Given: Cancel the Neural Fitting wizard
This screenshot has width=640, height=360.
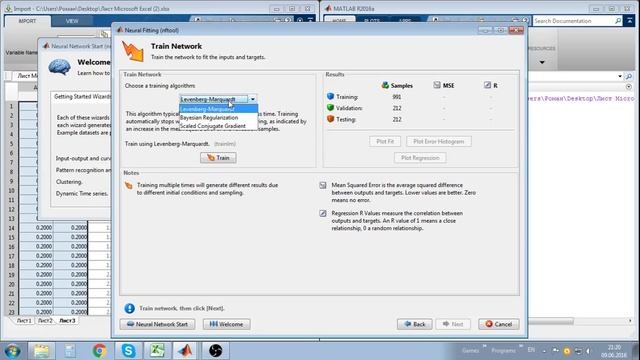Looking at the screenshot, I should pyautogui.click(x=499, y=324).
